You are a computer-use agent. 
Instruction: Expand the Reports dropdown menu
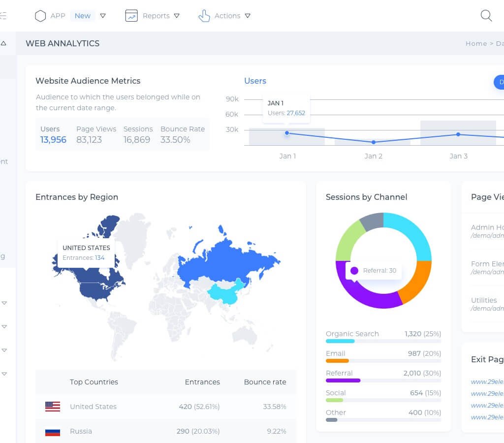[x=177, y=16]
